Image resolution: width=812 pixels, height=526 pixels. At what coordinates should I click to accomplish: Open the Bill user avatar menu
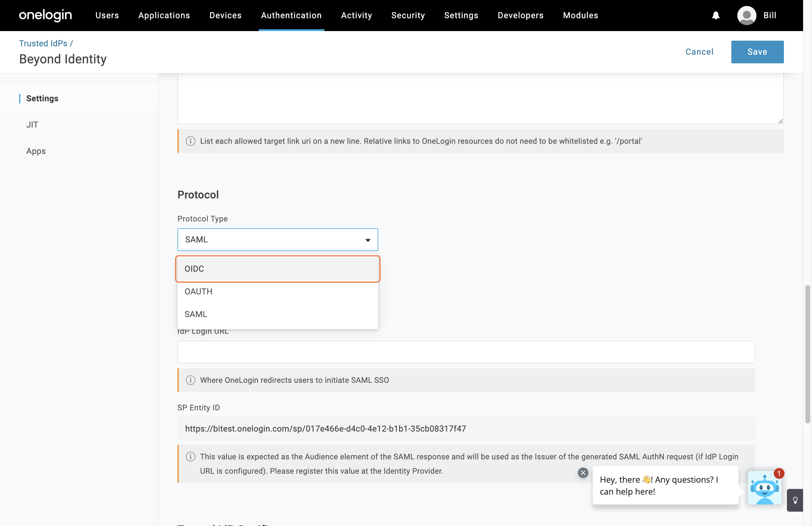pyautogui.click(x=747, y=15)
